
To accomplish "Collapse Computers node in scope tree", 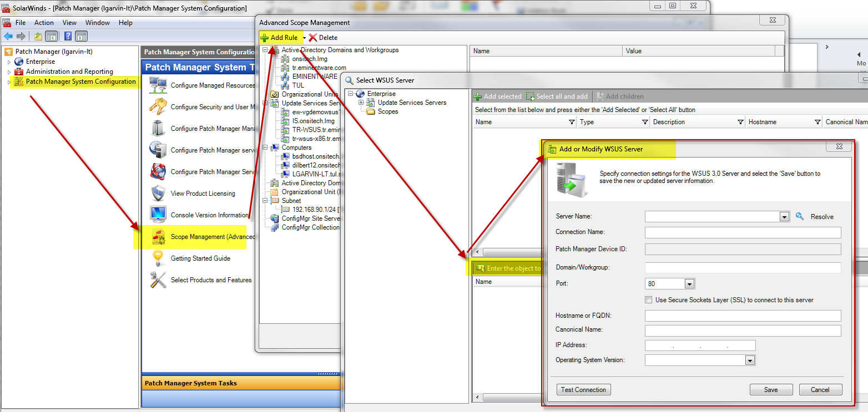I will pyautogui.click(x=265, y=147).
